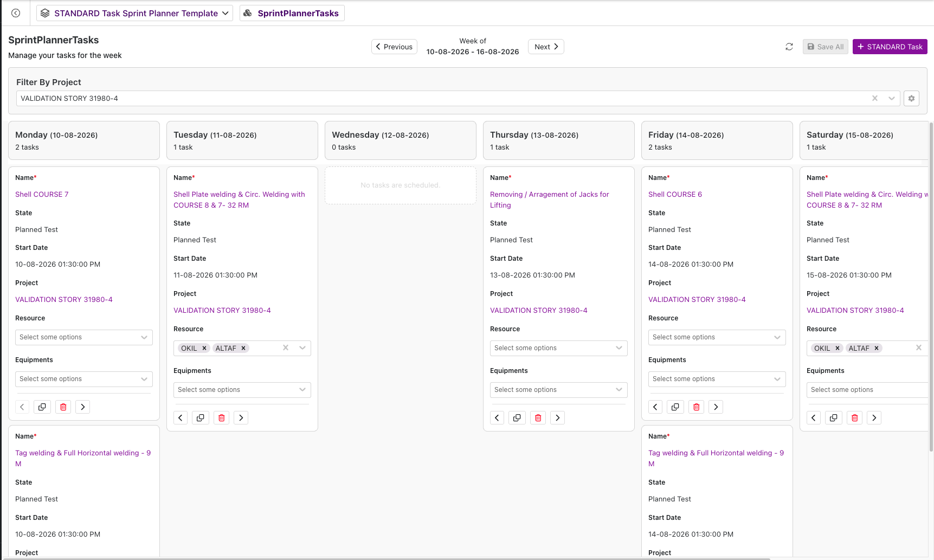Click the Save All button
Image resolution: width=934 pixels, height=560 pixels.
point(825,47)
